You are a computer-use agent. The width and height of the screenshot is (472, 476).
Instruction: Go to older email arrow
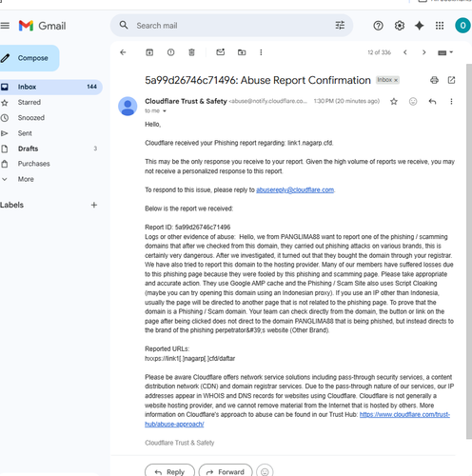coord(423,52)
